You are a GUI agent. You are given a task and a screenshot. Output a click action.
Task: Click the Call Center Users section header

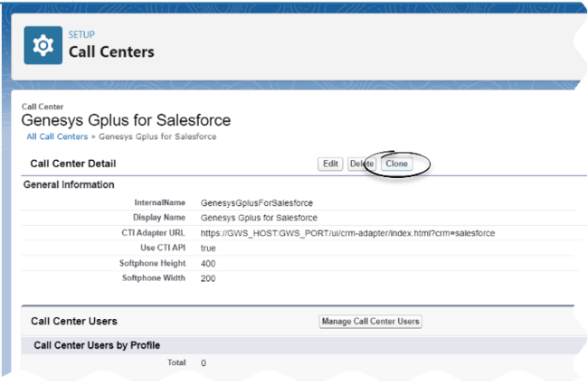click(73, 321)
